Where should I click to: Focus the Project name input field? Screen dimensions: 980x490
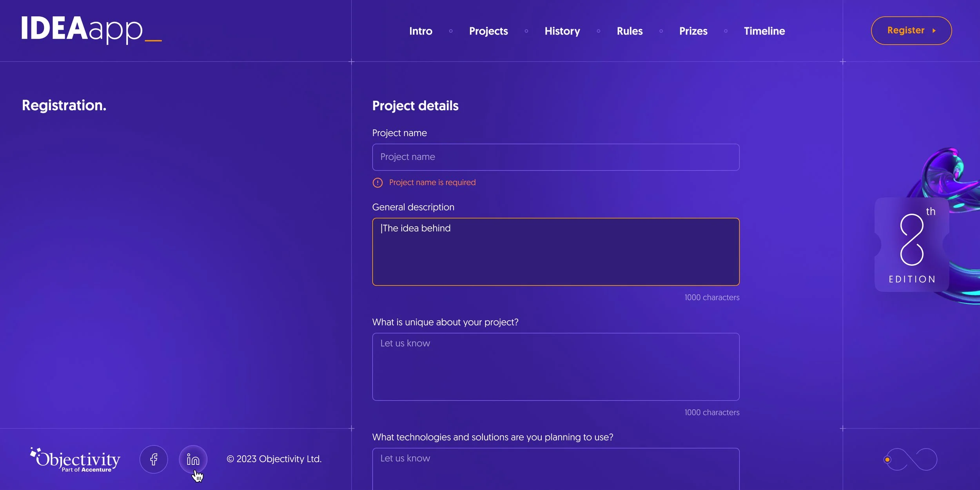(555, 157)
